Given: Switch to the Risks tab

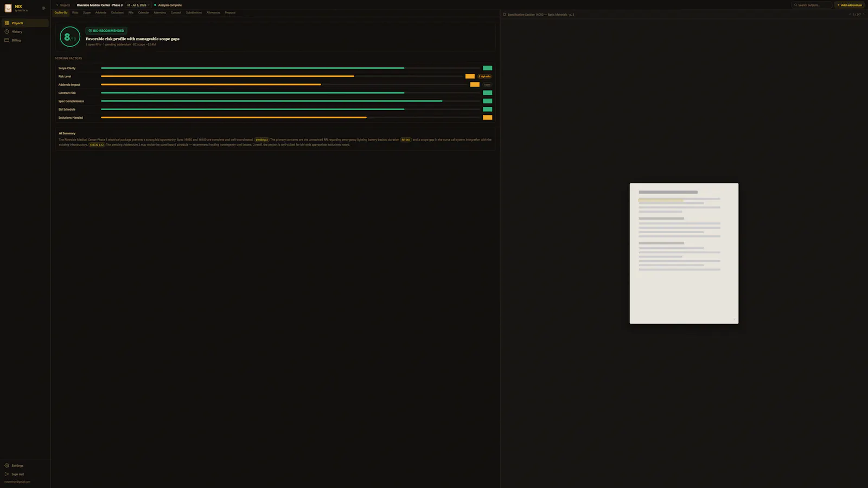Looking at the screenshot, I should (x=75, y=12).
